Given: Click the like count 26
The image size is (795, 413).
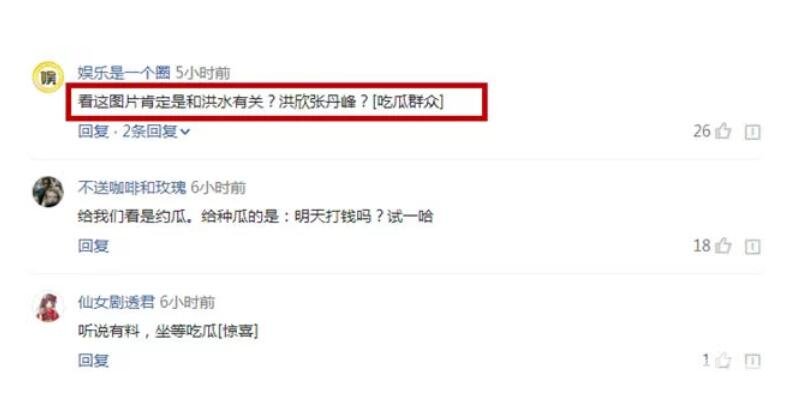Looking at the screenshot, I should tap(702, 131).
